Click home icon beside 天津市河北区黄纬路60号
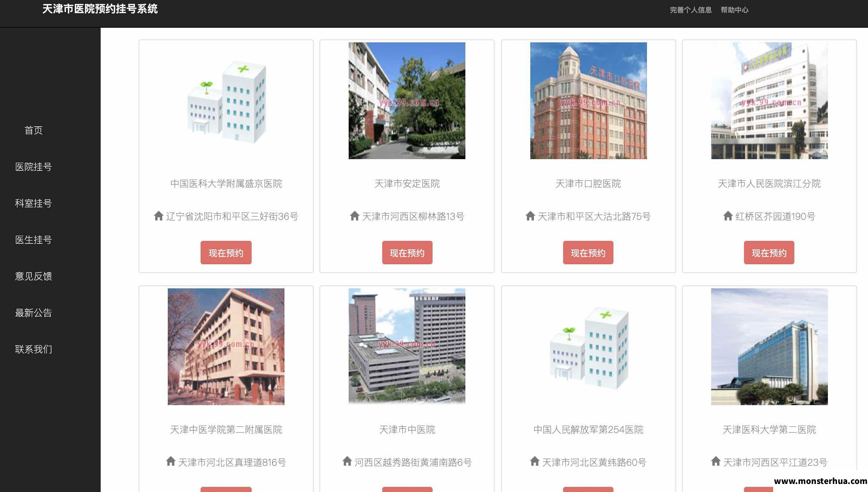 535,461
